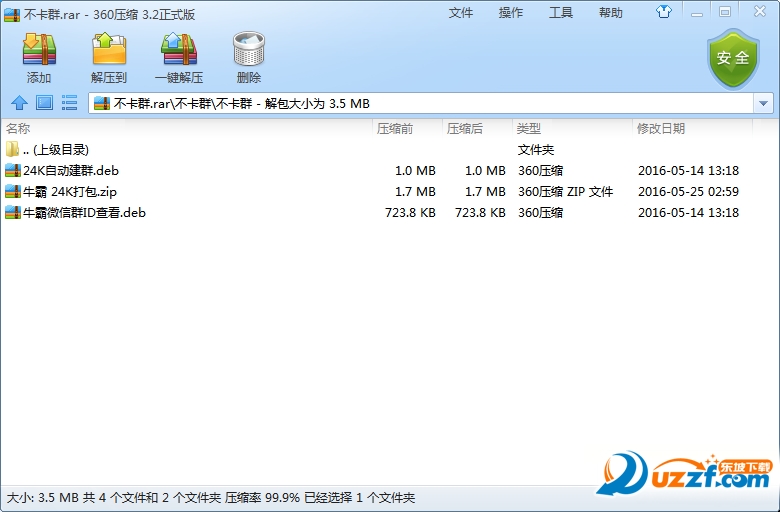
Task: Click 文件夹 type cell of parent directory
Action: (x=536, y=150)
